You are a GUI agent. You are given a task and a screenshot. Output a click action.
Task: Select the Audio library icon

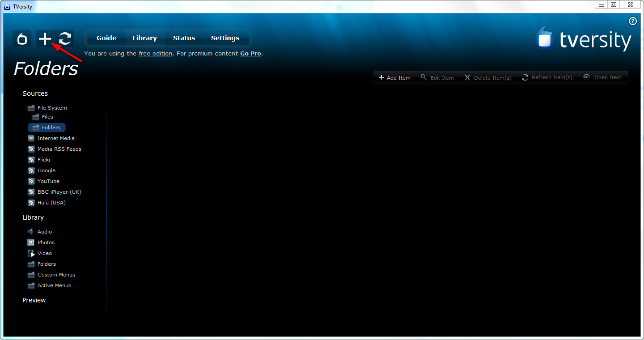[x=31, y=231]
